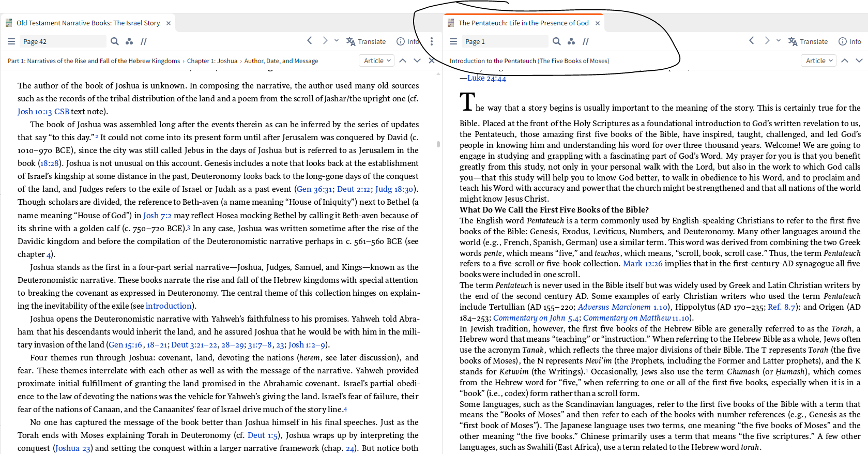Click the search icon beside the Page 1 box
Viewport: 868px width, 454px height.
pyautogui.click(x=557, y=41)
